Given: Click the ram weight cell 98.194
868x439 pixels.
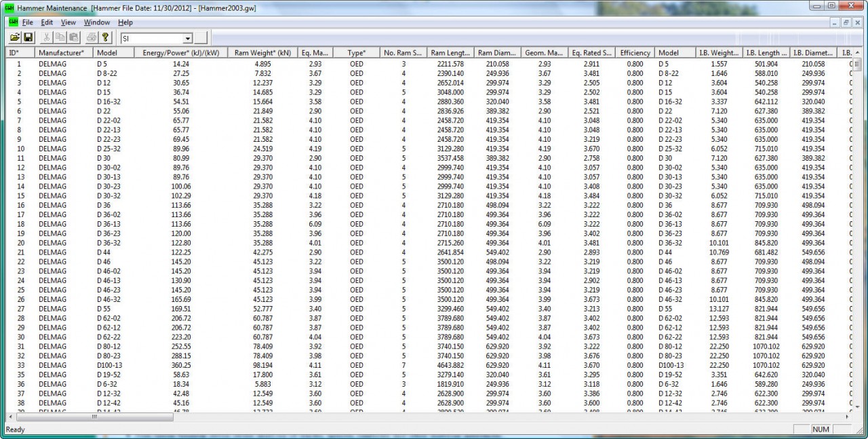Looking at the screenshot, I should (x=262, y=365).
